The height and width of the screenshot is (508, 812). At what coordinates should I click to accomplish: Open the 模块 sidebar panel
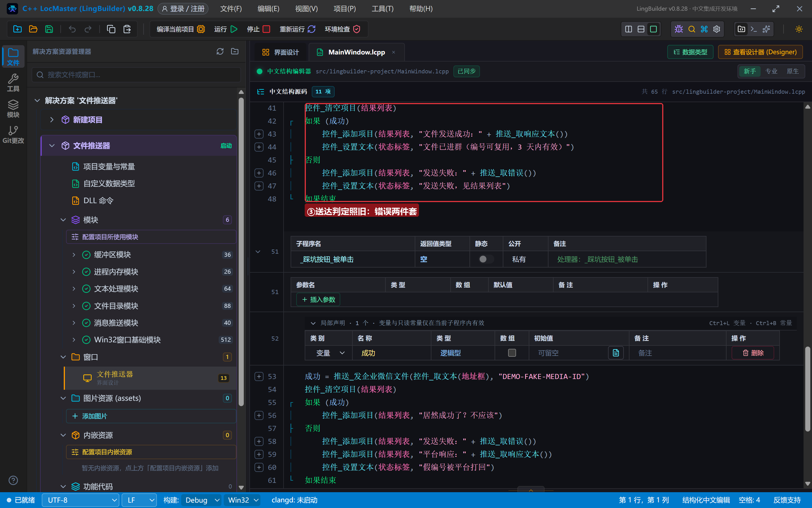13,109
